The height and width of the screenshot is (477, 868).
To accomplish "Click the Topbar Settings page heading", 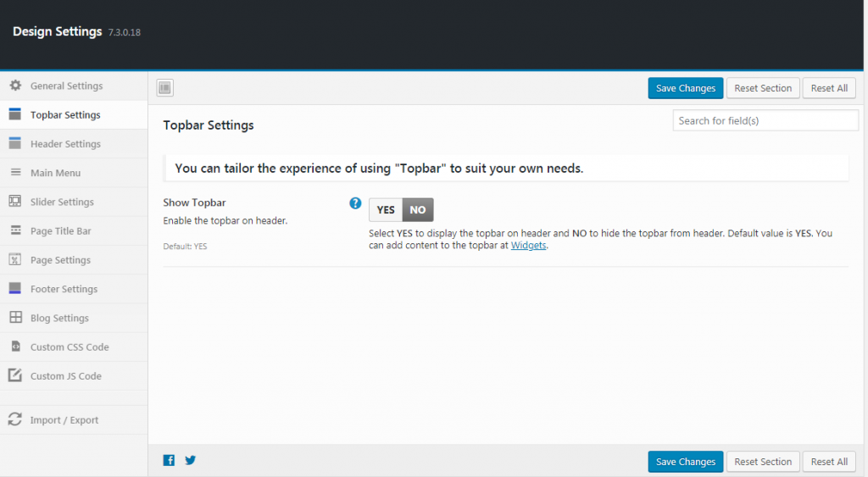I will click(209, 125).
